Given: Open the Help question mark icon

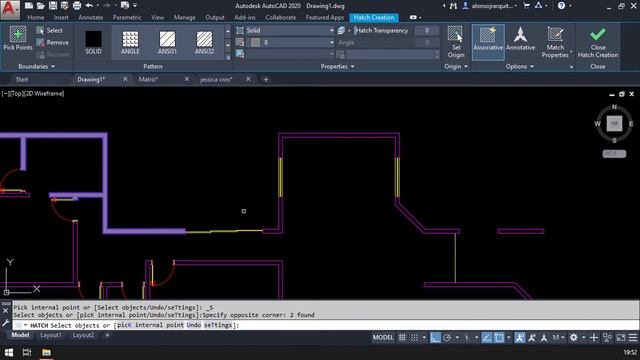Looking at the screenshot, I should [x=562, y=6].
